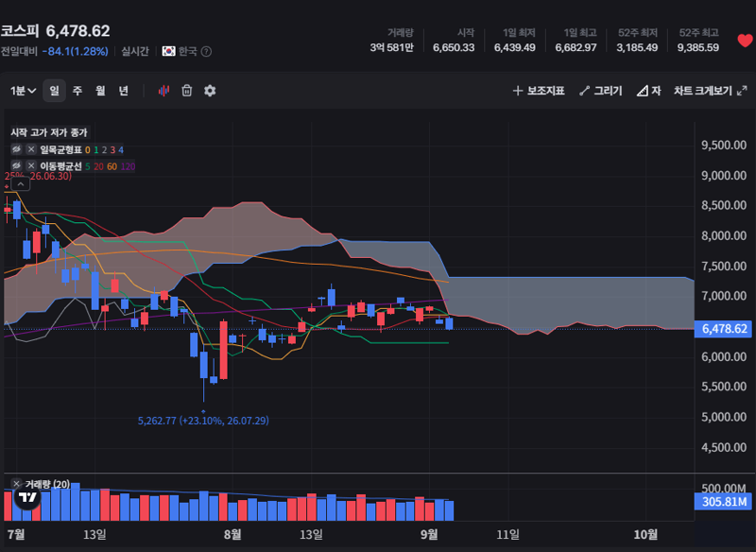Click the 이동평균선 legend period 60

[x=112, y=166]
